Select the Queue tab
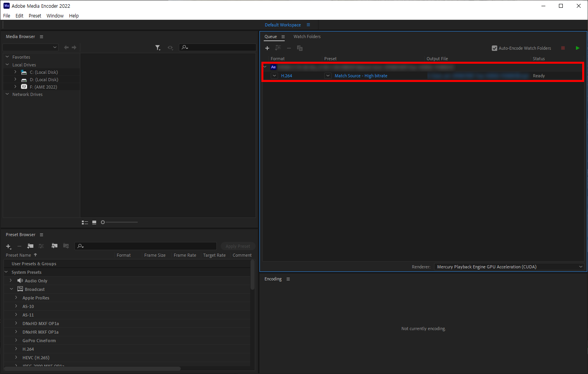This screenshot has height=374, width=588. click(271, 37)
